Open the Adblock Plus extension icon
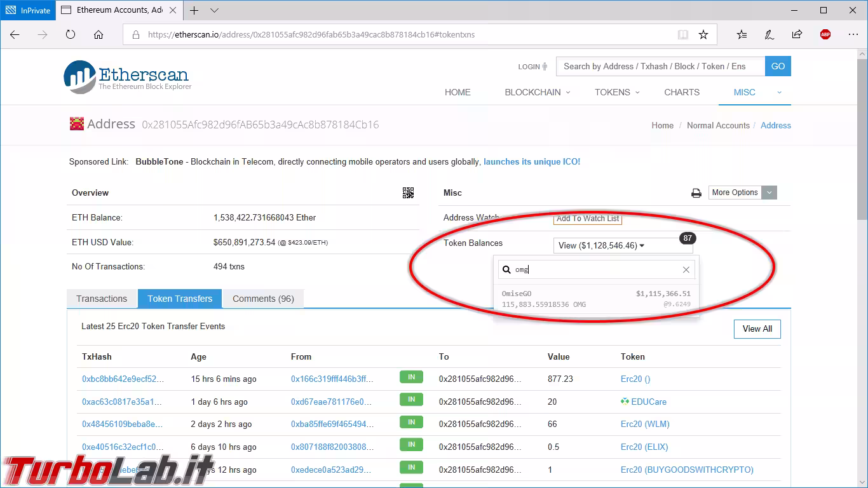868x488 pixels. click(x=825, y=35)
